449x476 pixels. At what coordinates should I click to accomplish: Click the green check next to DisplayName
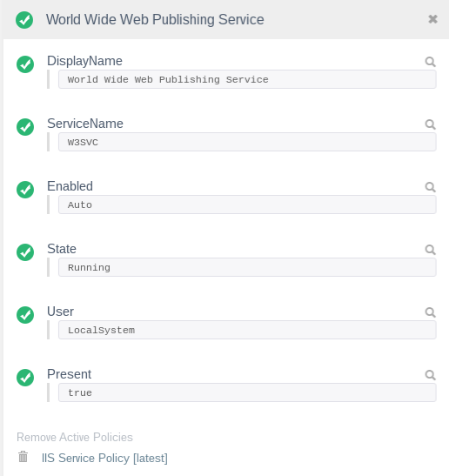pyautogui.click(x=25, y=64)
